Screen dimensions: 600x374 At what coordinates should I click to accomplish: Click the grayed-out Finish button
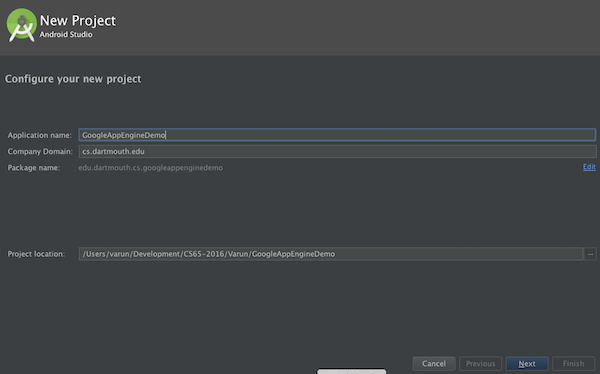click(x=573, y=363)
